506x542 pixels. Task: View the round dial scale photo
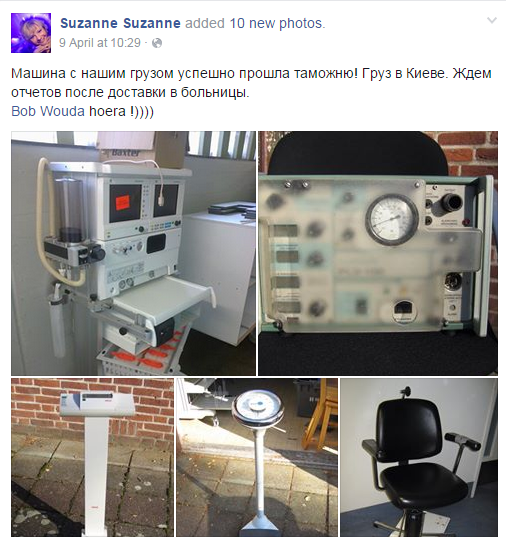[257, 457]
